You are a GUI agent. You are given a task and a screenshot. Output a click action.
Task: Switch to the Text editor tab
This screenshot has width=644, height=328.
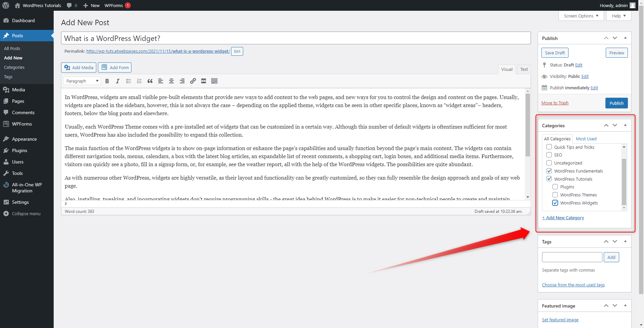(524, 69)
